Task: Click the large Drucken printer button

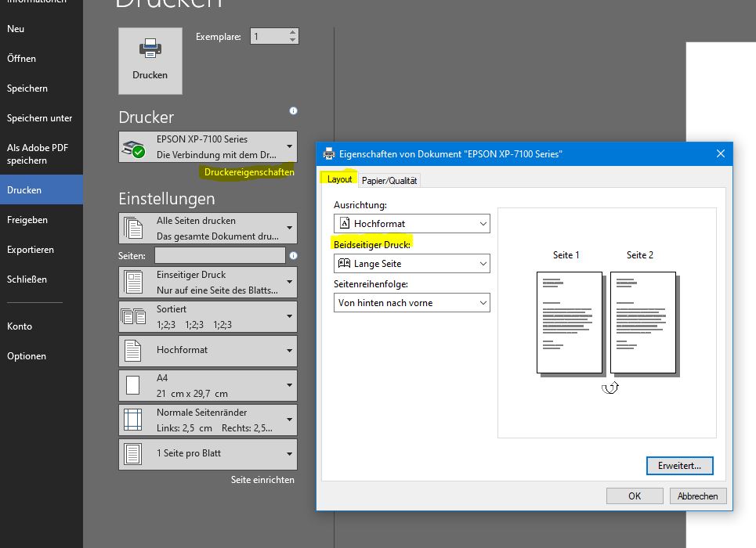Action: click(x=150, y=61)
